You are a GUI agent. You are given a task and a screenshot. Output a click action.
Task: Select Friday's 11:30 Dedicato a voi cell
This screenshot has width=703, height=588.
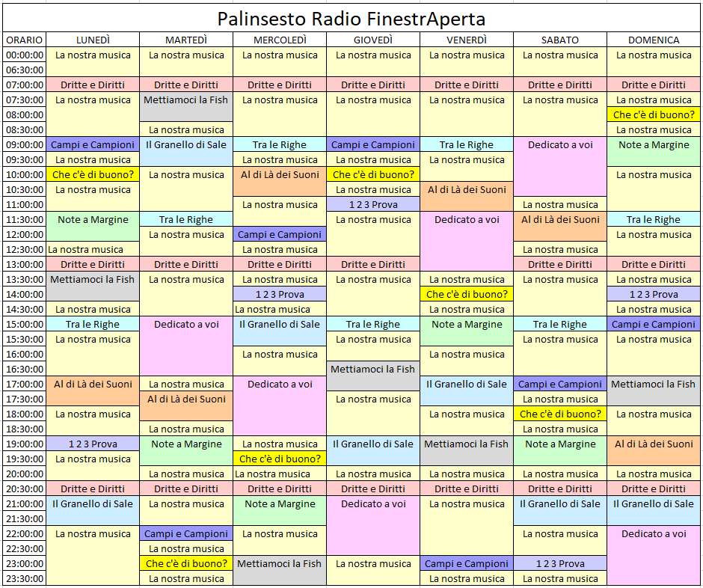coord(467,242)
